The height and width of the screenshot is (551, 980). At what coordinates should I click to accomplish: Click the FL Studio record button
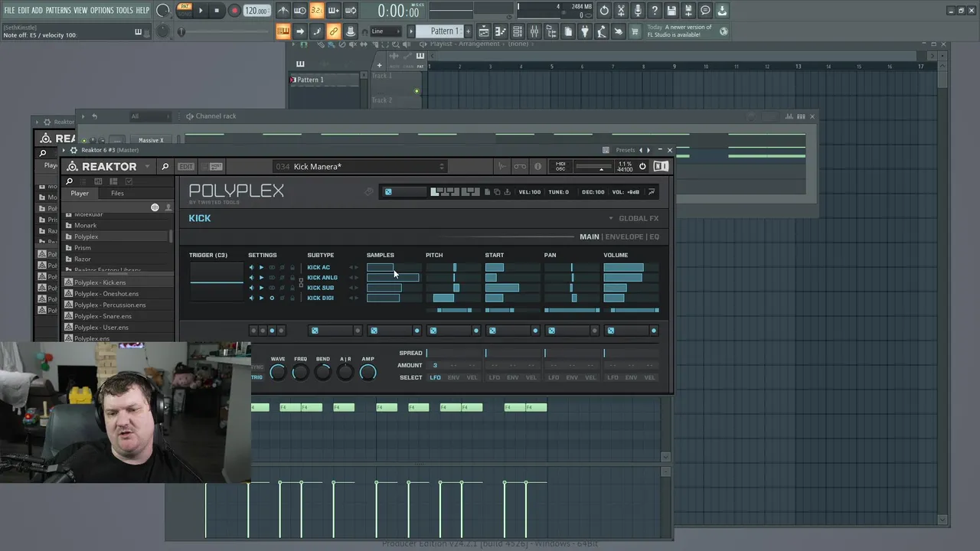[234, 11]
